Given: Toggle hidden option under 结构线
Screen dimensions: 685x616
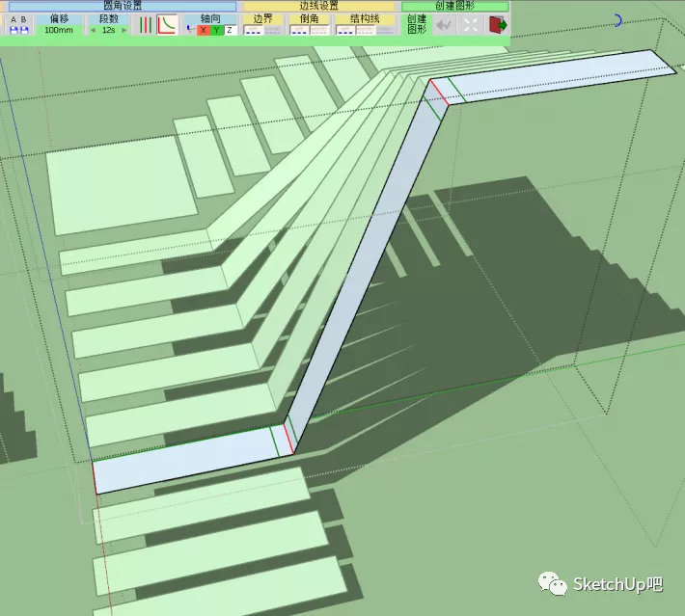Looking at the screenshot, I should click(385, 30).
